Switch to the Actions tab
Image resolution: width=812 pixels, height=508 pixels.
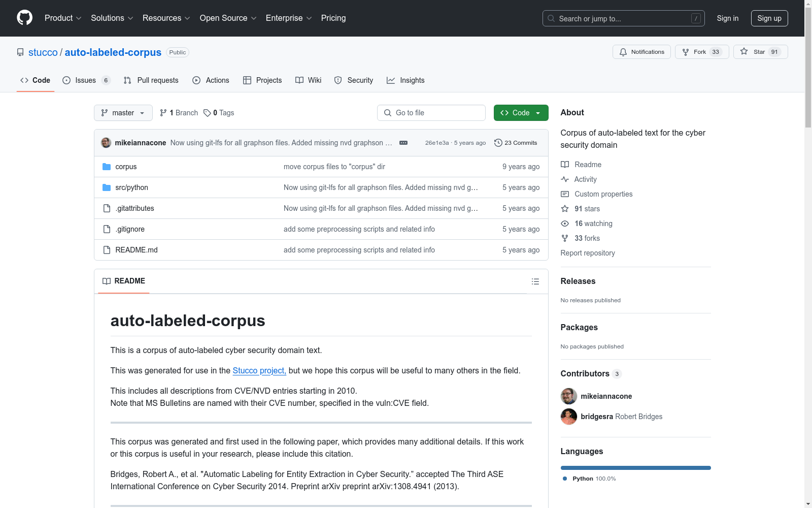(x=211, y=80)
